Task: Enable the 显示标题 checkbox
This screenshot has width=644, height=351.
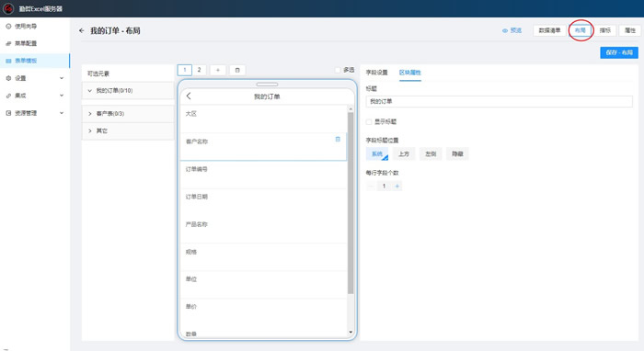Action: coord(369,122)
